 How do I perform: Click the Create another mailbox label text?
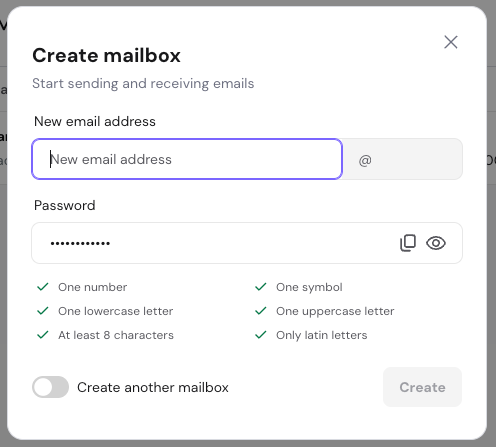[x=153, y=387]
